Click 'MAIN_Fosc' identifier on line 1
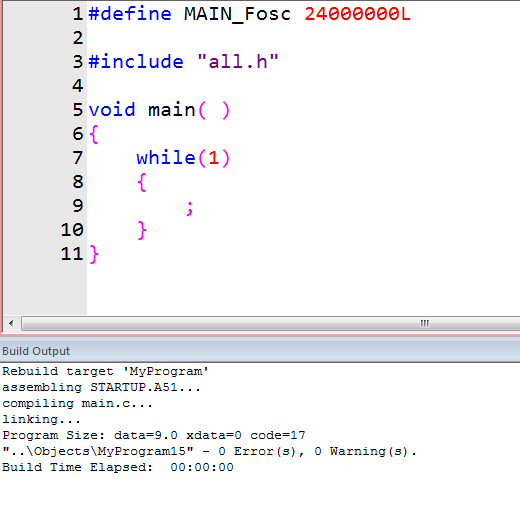 237,15
